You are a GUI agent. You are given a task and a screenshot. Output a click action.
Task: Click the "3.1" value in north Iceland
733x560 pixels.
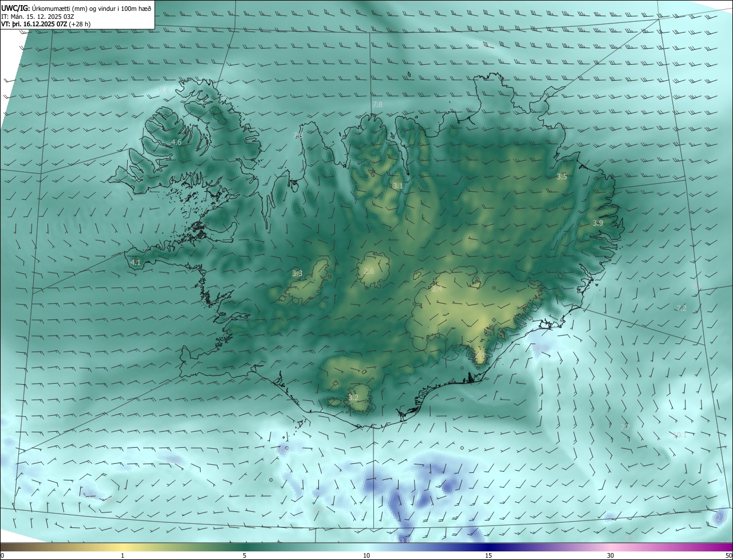click(397, 186)
